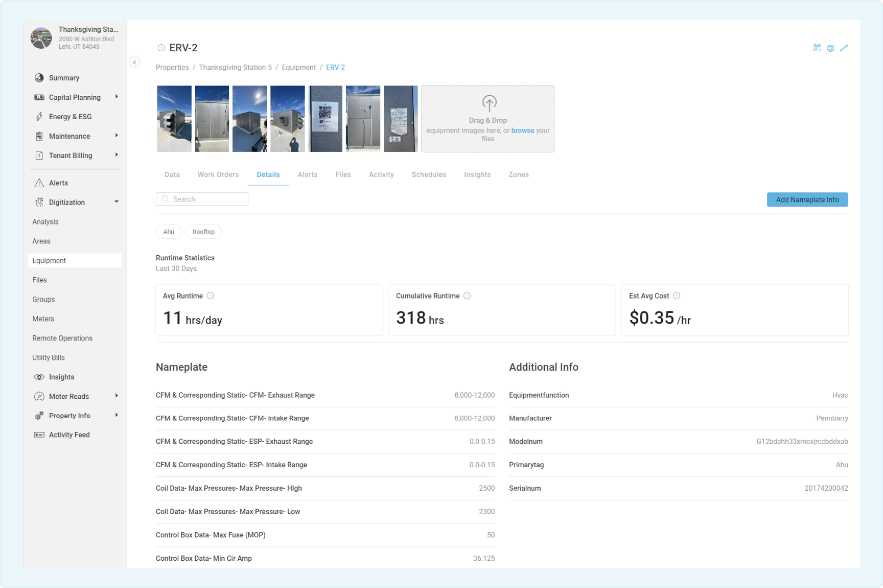Click Serialnum value 20174200042
The height and width of the screenshot is (588, 883).
826,488
